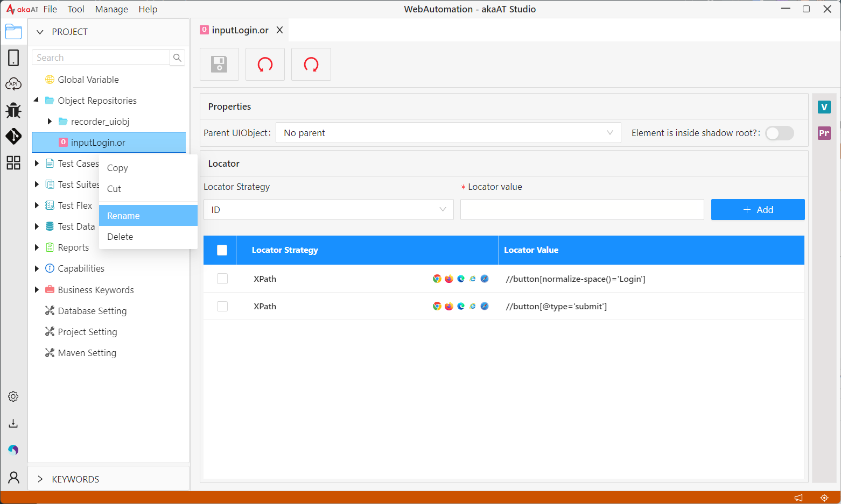Collapse the PROJECT panel chevron
The height and width of the screenshot is (504, 841).
point(40,32)
